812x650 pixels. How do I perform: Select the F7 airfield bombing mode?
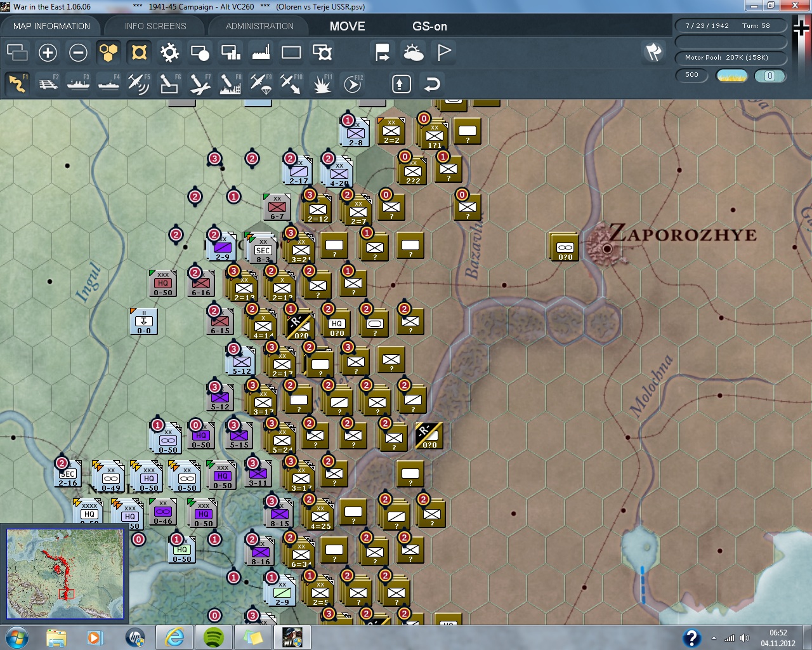(x=200, y=84)
